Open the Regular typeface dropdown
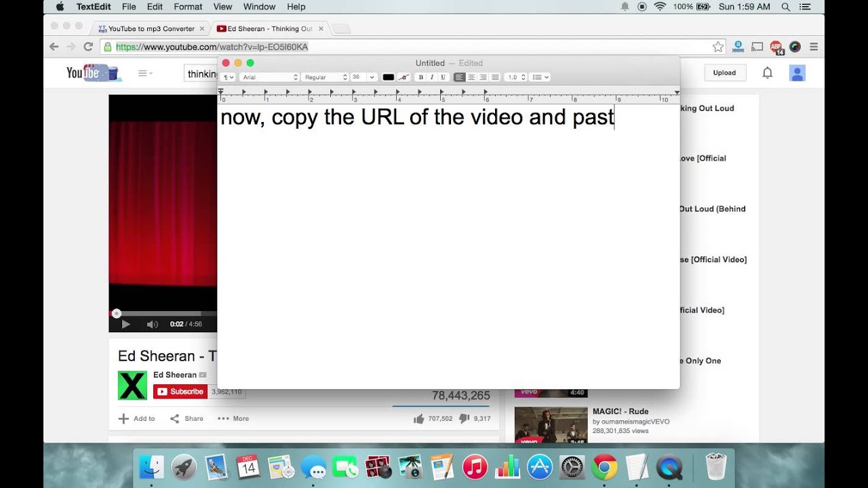Screen dimensions: 868x488 [325, 77]
